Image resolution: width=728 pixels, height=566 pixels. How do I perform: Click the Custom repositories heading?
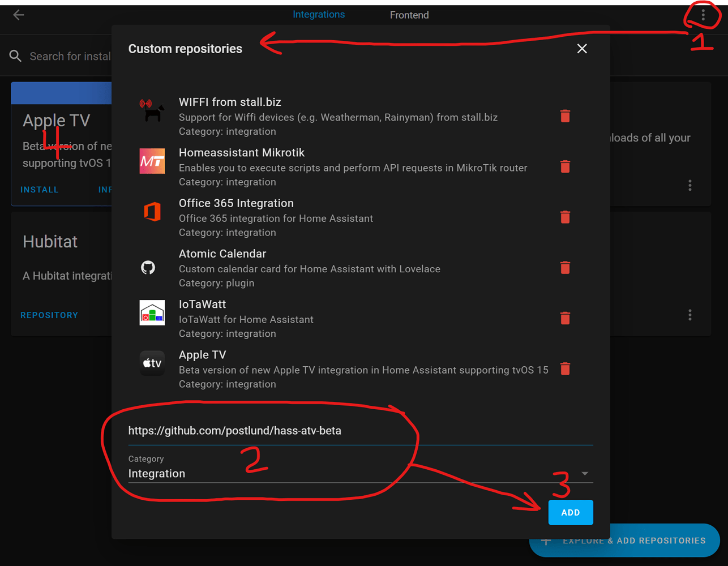coord(185,49)
